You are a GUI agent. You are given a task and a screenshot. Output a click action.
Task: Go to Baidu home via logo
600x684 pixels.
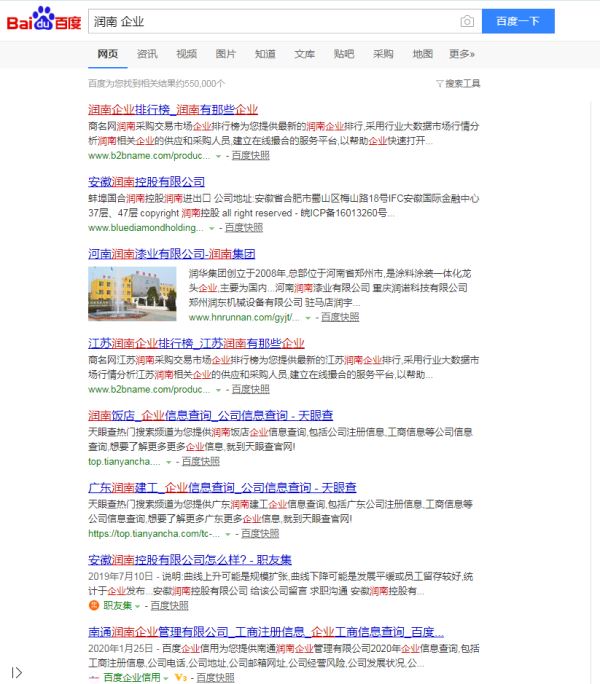[44, 19]
